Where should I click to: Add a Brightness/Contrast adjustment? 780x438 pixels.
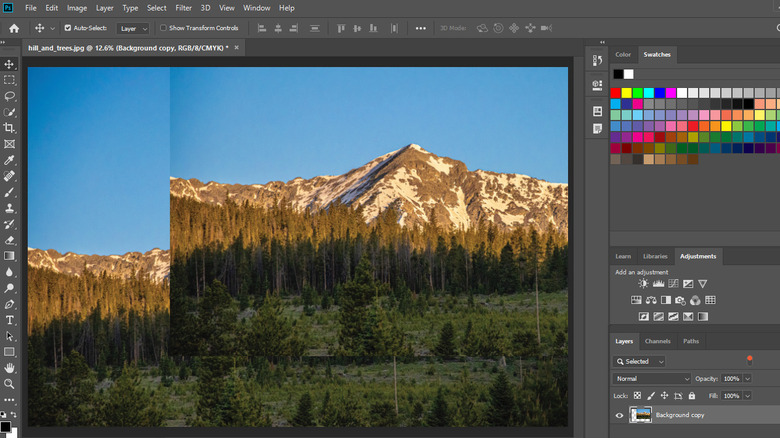643,284
